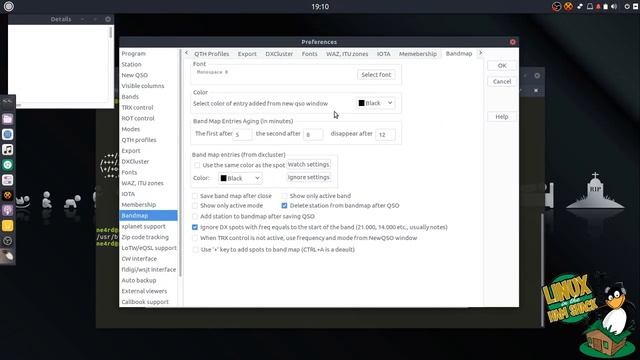Uncheck Ignore DX spots at band start
640x360 pixels.
pyautogui.click(x=195, y=227)
